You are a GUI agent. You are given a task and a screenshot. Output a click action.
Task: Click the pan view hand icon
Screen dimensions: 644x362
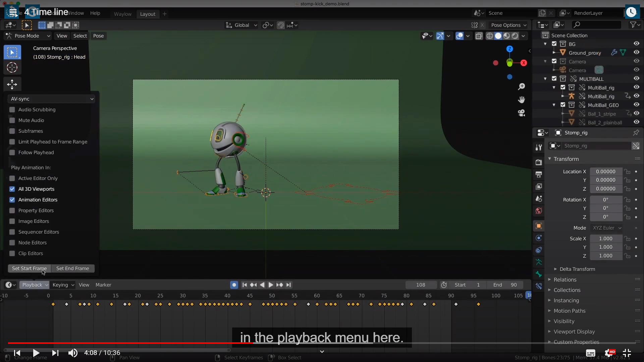(x=522, y=100)
